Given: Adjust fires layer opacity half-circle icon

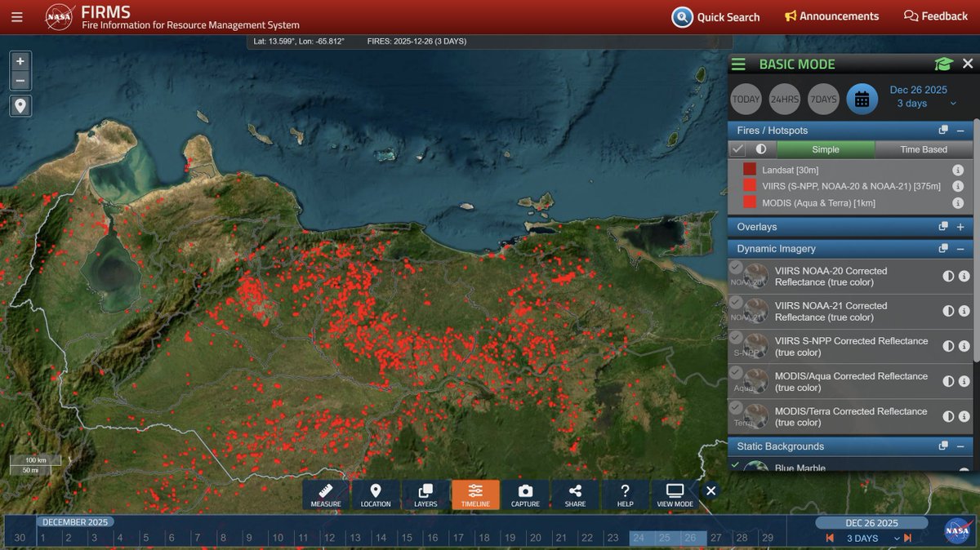Looking at the screenshot, I should pyautogui.click(x=761, y=149).
